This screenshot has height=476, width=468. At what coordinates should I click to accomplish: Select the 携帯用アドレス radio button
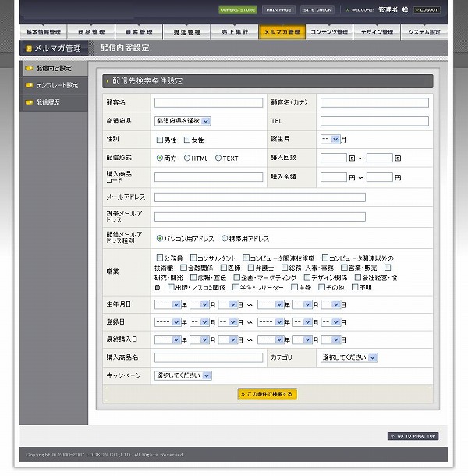tap(225, 238)
